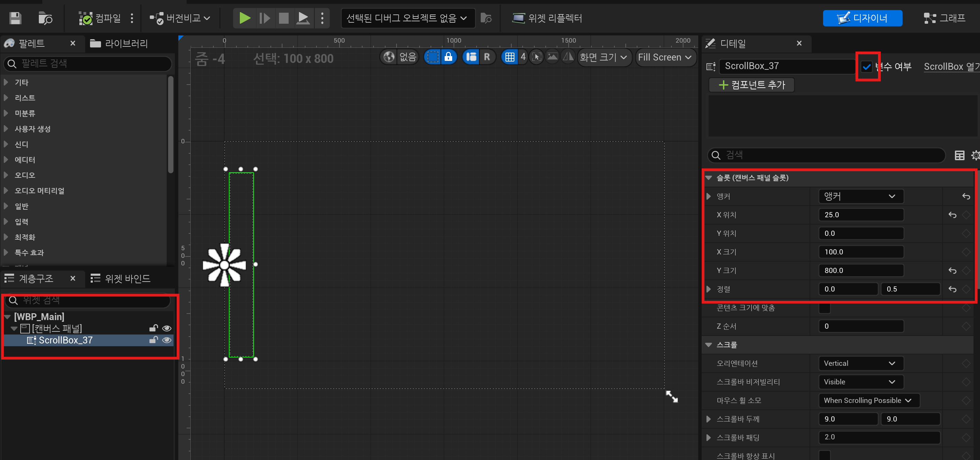Viewport: 980px width, 460px height.
Task: Reset X 위치 value to default
Action: pos(952,215)
